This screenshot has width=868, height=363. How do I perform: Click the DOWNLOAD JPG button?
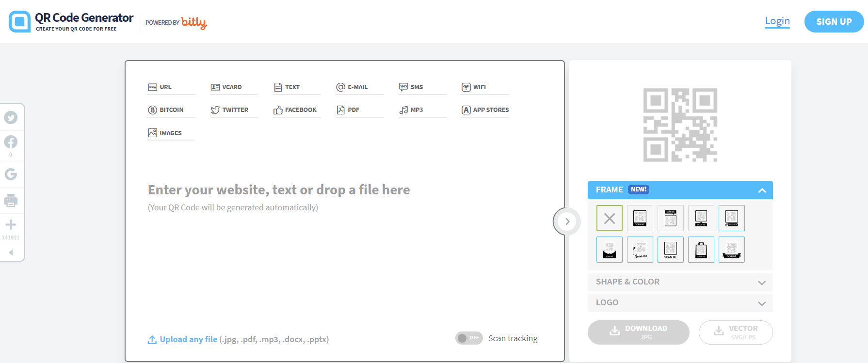click(x=639, y=332)
